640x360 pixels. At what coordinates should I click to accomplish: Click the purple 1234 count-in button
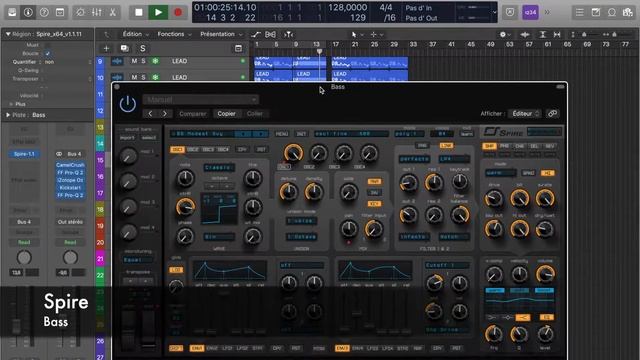click(x=530, y=12)
